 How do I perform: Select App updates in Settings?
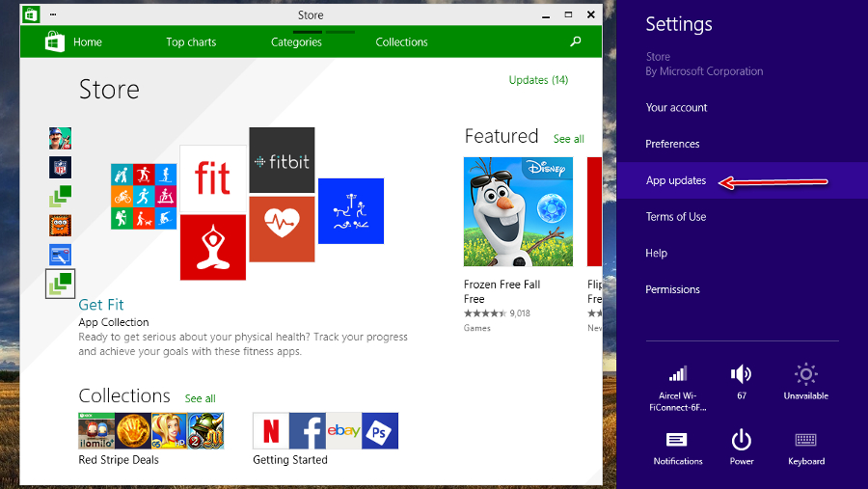[x=742, y=180]
